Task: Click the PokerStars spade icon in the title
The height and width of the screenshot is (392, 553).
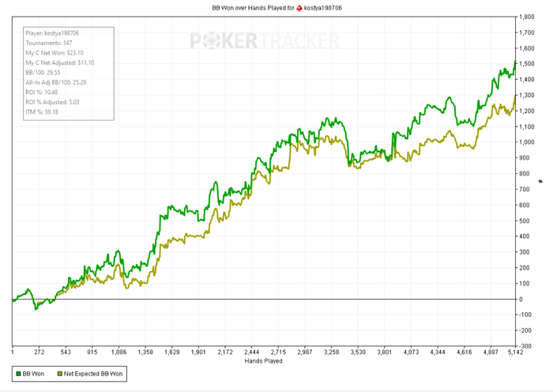Action: 299,8
